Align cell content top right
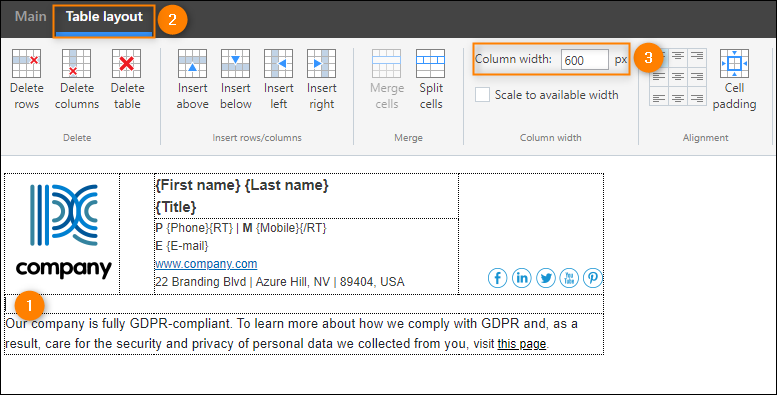 pyautogui.click(x=697, y=57)
